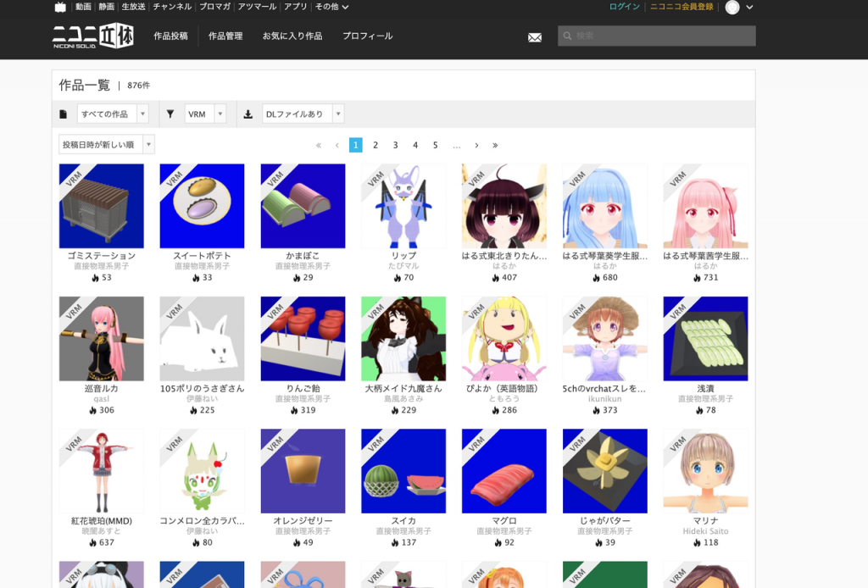The height and width of the screenshot is (588, 868).
Task: Open the 投稿日時が新しい順 sort dropdown
Action: tap(106, 145)
